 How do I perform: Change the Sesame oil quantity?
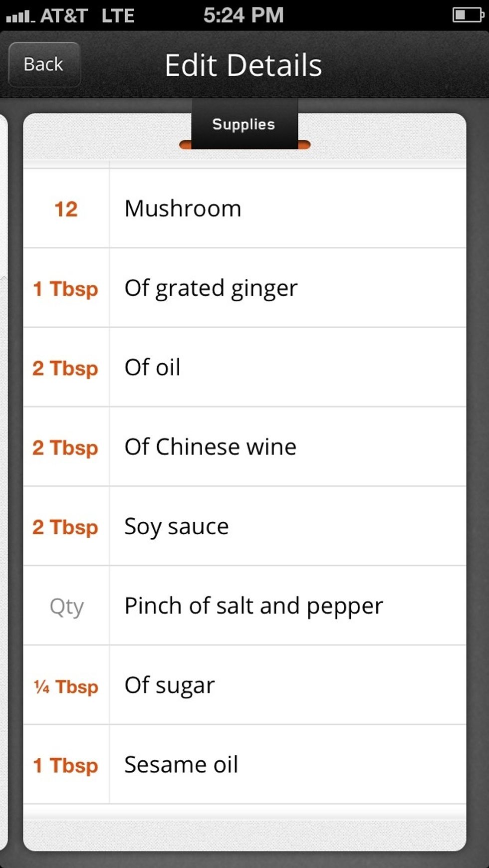point(66,765)
